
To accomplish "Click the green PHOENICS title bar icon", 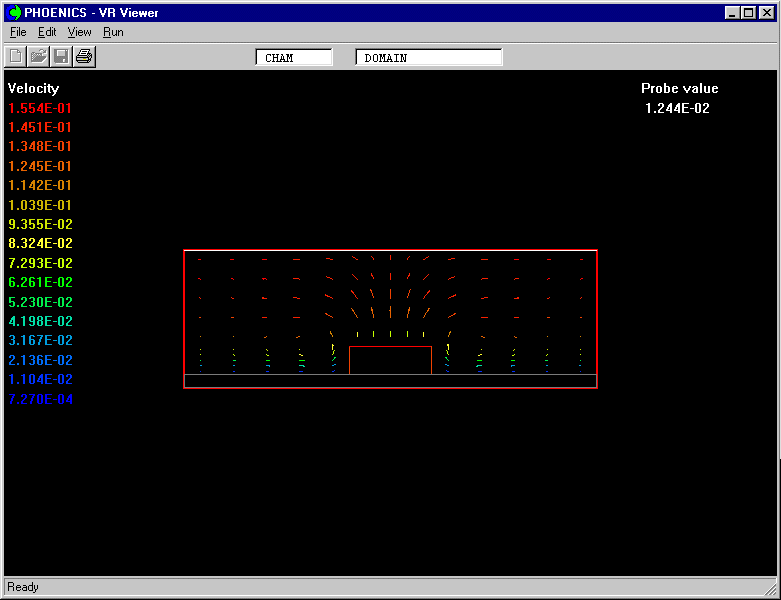I will pos(15,13).
